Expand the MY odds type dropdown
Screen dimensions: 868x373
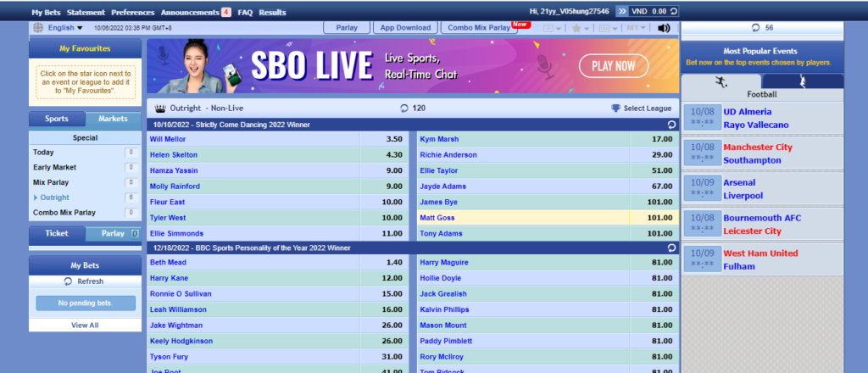[637, 28]
